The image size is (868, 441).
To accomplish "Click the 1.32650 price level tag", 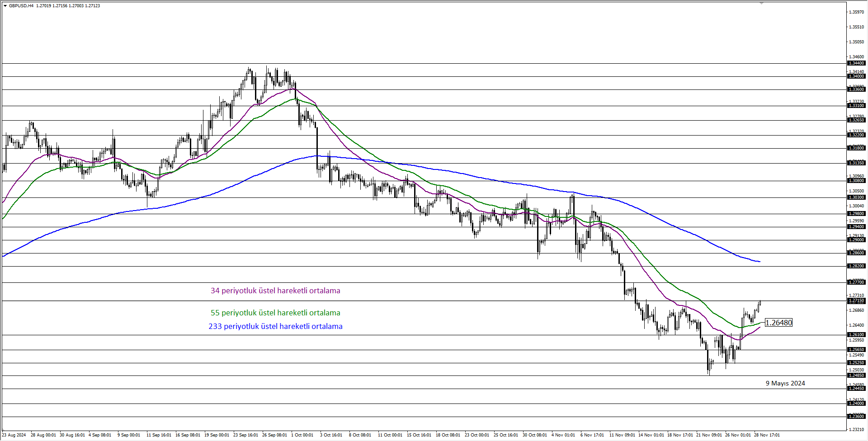I will (856, 120).
